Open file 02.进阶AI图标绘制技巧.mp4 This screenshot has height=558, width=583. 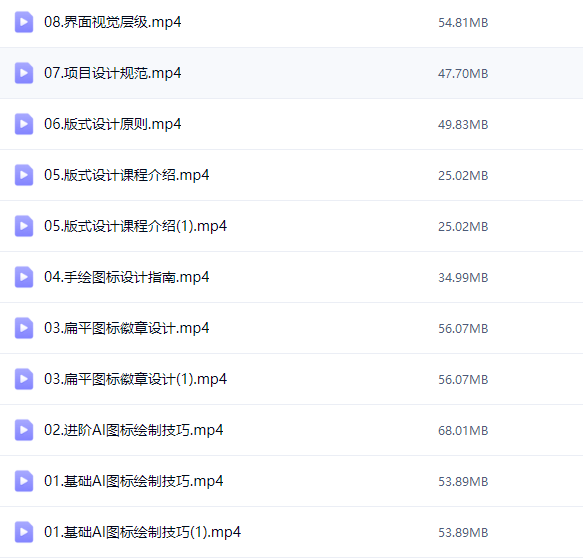(x=133, y=430)
